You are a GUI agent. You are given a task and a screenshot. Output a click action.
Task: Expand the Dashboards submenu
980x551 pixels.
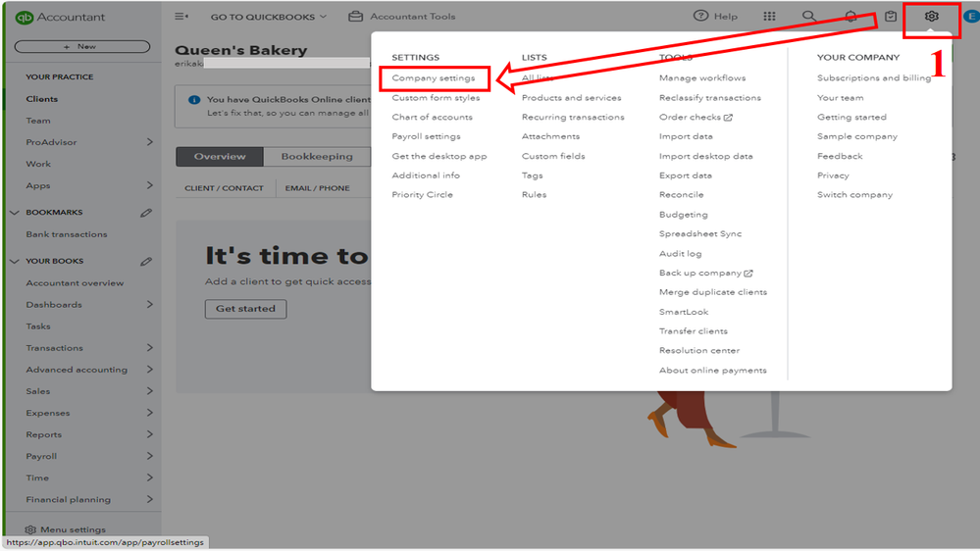click(150, 304)
